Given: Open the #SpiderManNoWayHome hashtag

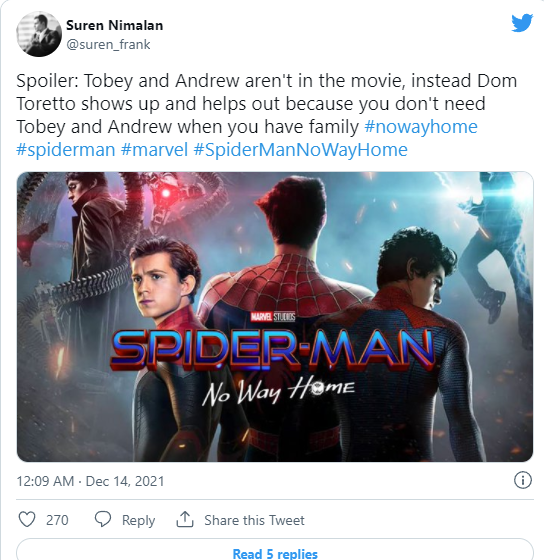Looking at the screenshot, I should 300,150.
